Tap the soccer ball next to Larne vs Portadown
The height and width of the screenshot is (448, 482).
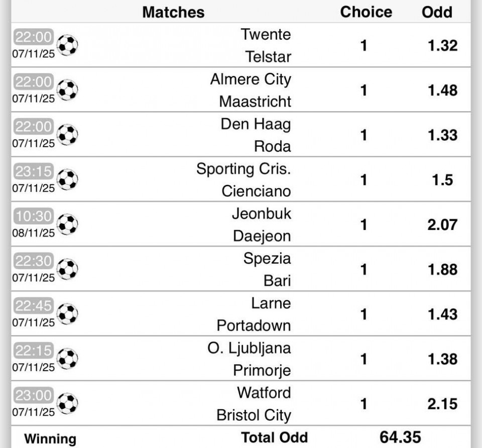[67, 314]
